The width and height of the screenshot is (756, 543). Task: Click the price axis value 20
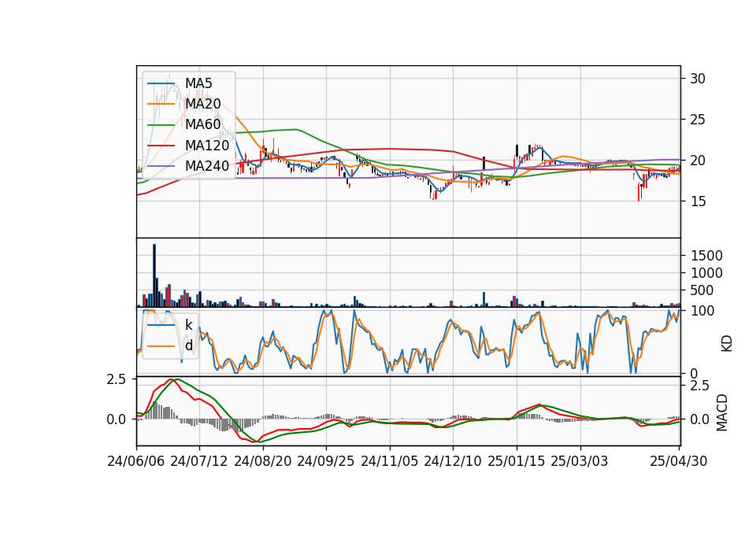coord(698,161)
